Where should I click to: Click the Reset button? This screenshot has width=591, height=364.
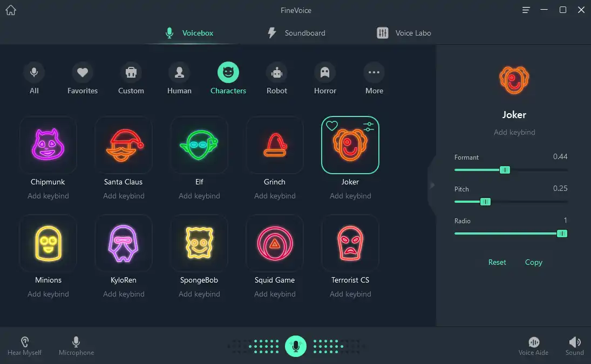[497, 263]
